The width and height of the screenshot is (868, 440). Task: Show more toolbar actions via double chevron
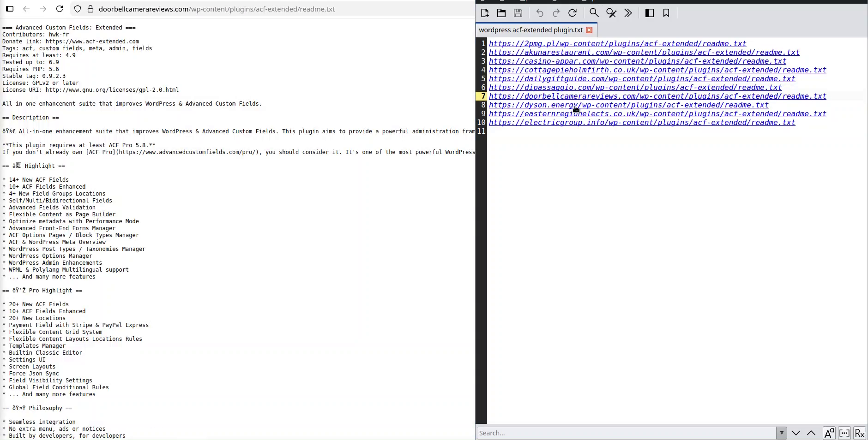pos(628,13)
